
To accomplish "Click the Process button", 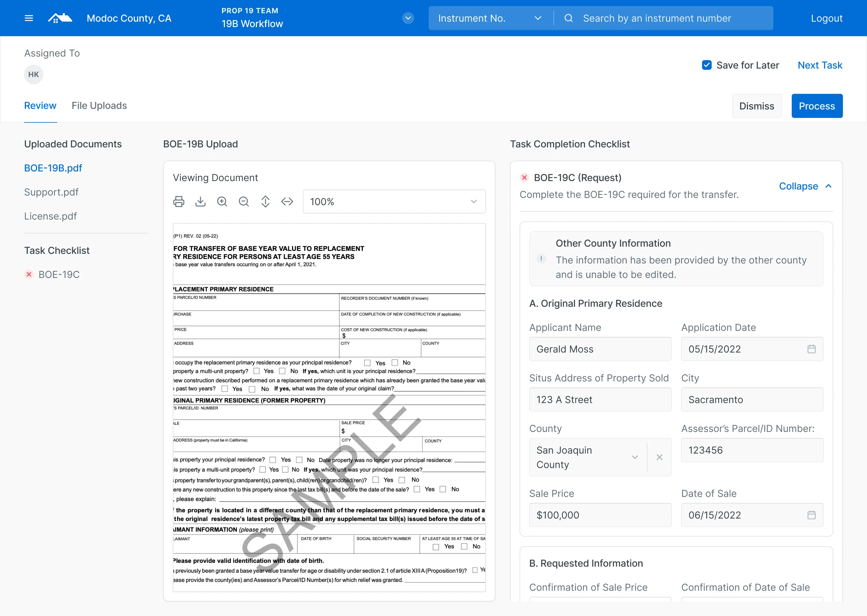I will point(817,105).
